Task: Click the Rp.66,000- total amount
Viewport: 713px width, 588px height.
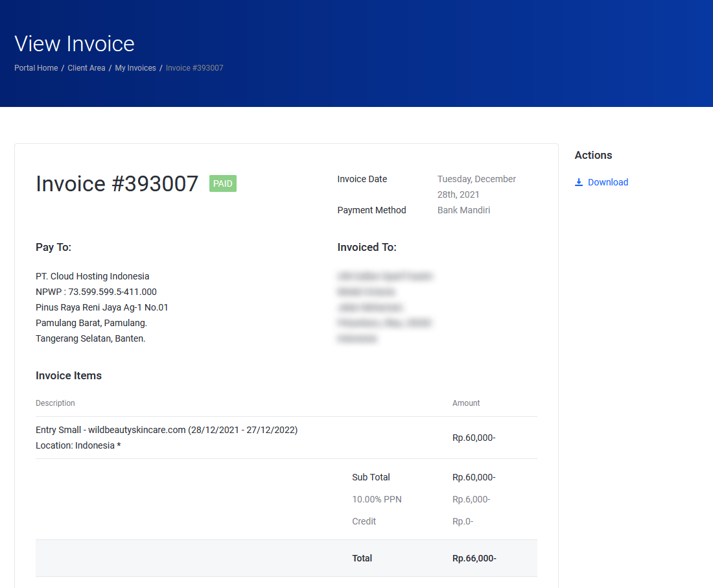Action: pyautogui.click(x=474, y=558)
